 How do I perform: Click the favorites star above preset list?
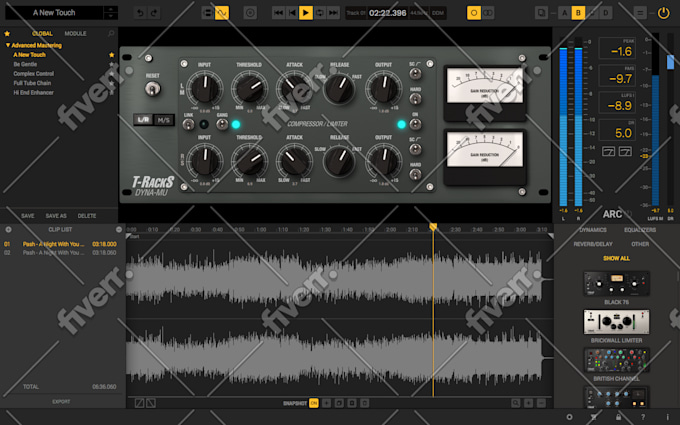pyautogui.click(x=7, y=33)
